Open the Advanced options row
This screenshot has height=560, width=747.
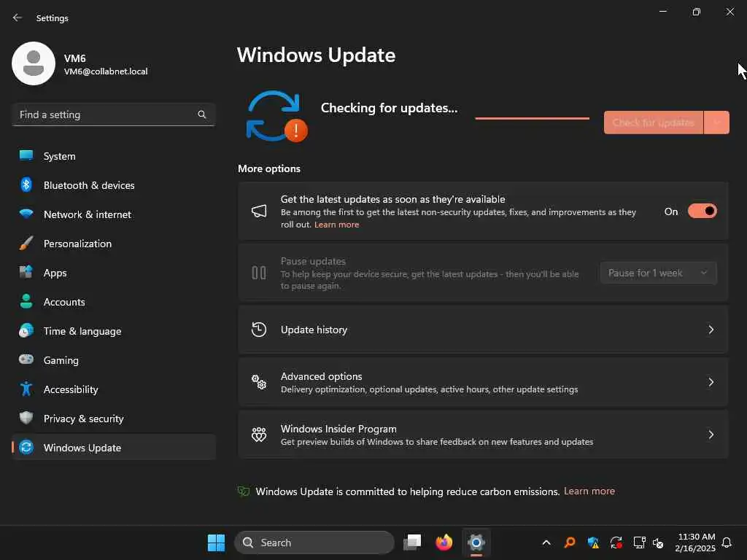point(483,382)
